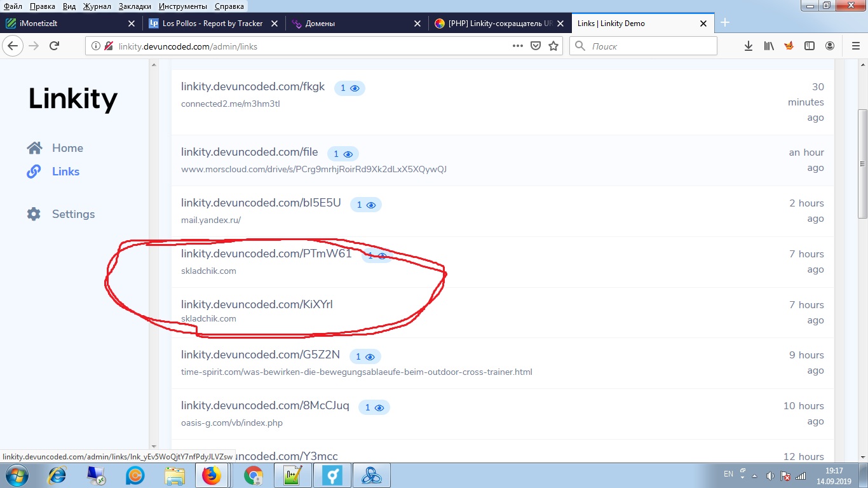Open the linkity.devuncoded.com/8McCJuq link entry
The image size is (868, 488).
point(265,406)
